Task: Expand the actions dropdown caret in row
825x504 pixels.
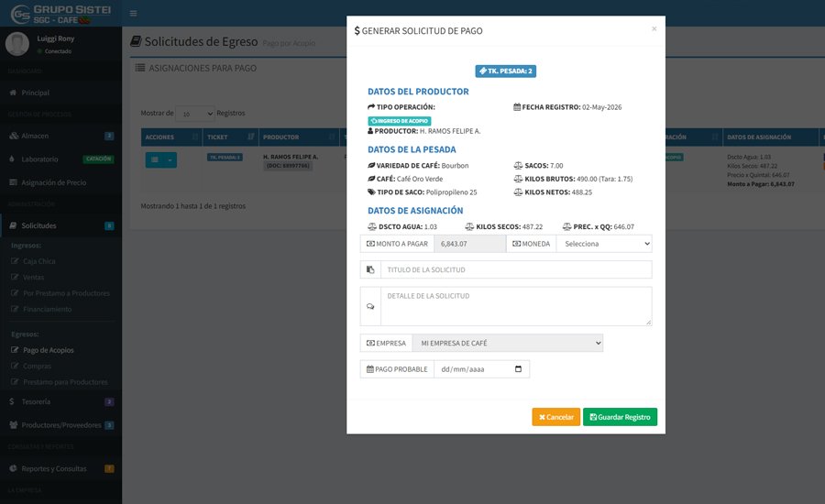Action: (x=170, y=160)
